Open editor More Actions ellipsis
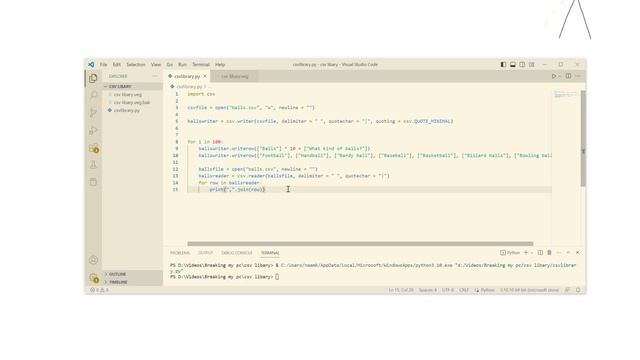 tap(578, 76)
